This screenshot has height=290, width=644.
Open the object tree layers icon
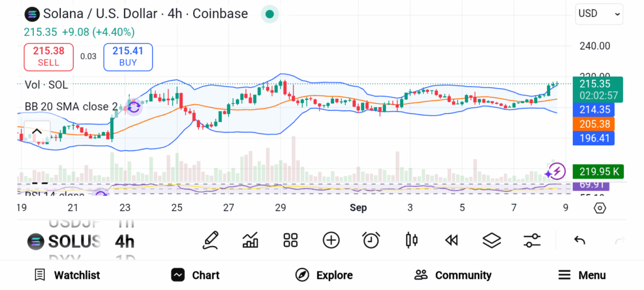pos(492,240)
